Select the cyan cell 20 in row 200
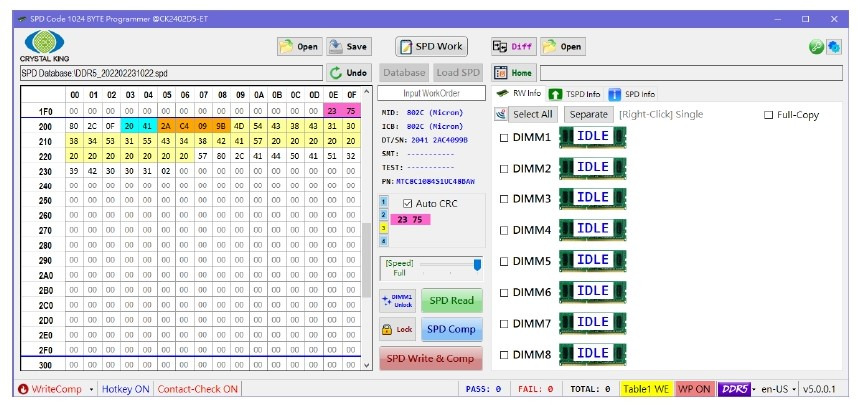Image resolution: width=858 pixels, height=405 pixels. click(130, 126)
